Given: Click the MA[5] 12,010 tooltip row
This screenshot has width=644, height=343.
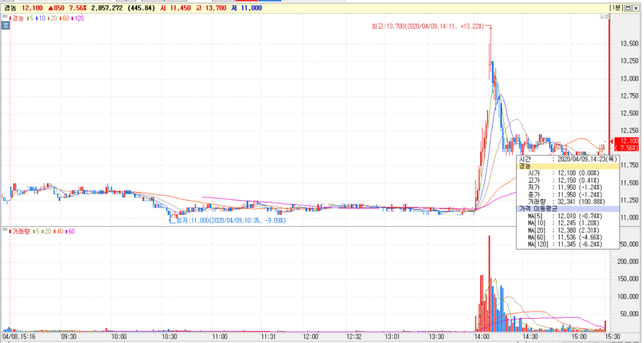Looking at the screenshot, I should tap(568, 216).
